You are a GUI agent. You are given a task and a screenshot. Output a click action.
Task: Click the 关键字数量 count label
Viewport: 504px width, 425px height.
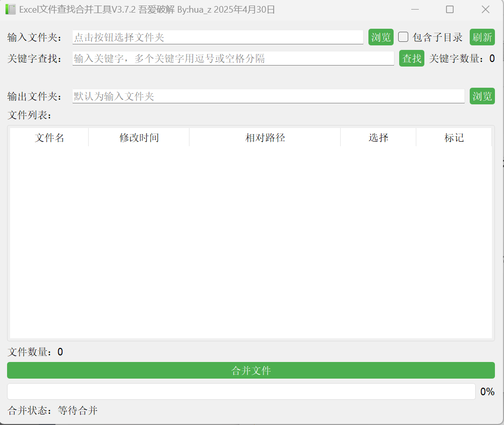click(462, 58)
